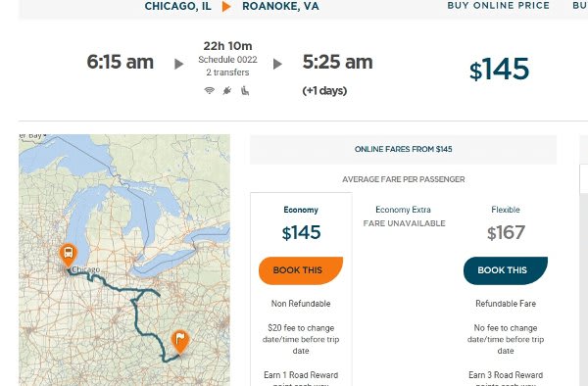Image resolution: width=588 pixels, height=386 pixels.
Task: Select the Economy Extra fare option
Action: pos(403,210)
